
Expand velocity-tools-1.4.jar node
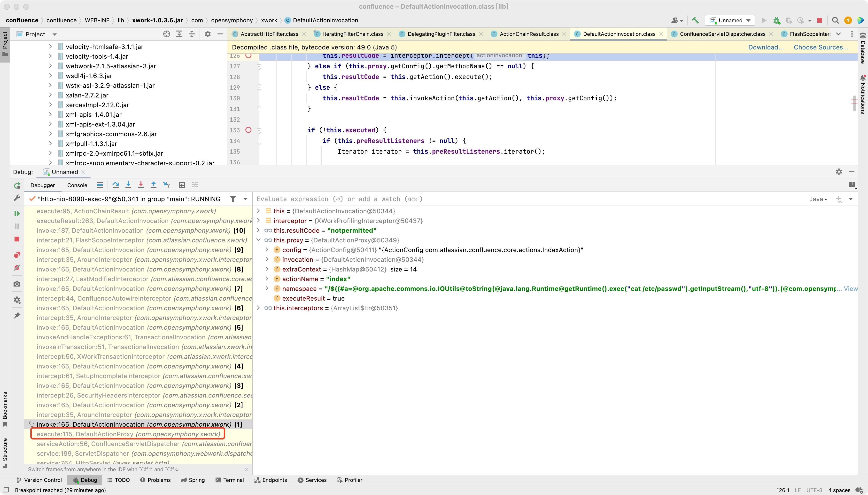[x=50, y=56]
